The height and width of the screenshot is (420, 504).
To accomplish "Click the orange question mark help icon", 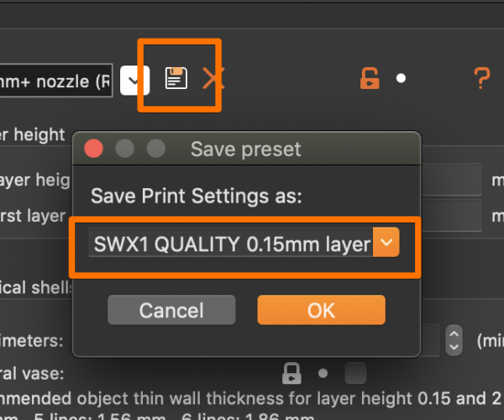I will pyautogui.click(x=482, y=78).
